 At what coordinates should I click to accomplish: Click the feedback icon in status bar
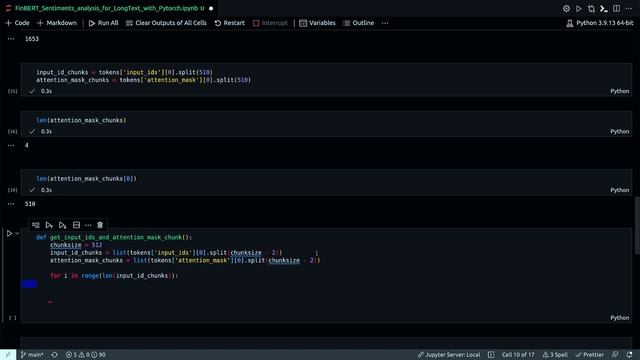(615, 355)
